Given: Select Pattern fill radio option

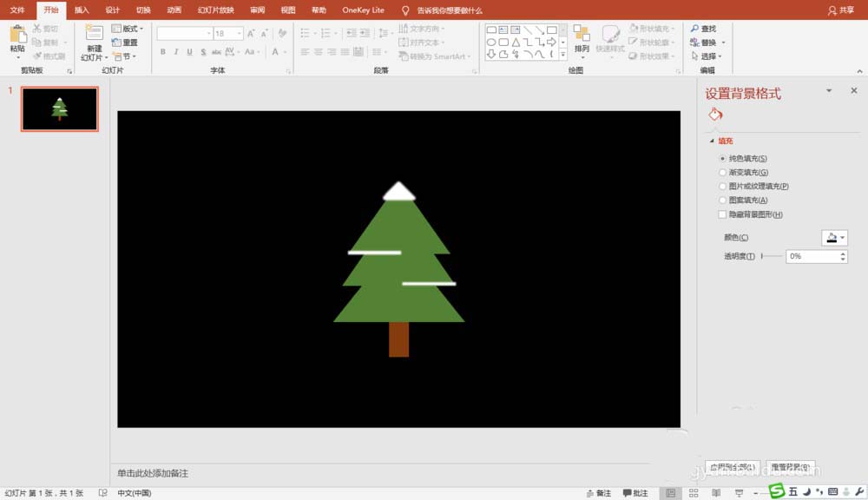Looking at the screenshot, I should click(x=722, y=200).
